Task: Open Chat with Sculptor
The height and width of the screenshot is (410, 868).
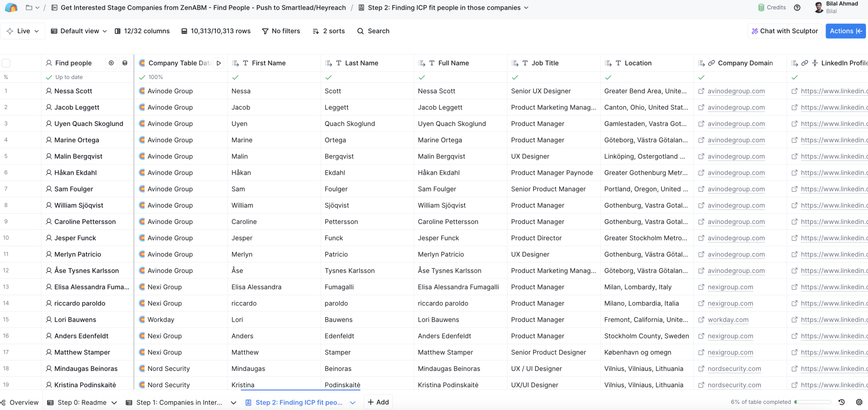Action: tap(785, 31)
